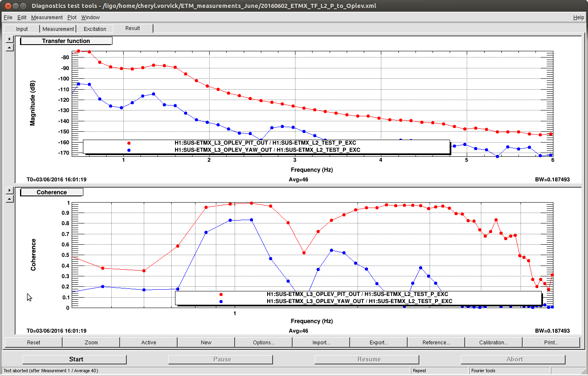Image resolution: width=588 pixels, height=376 pixels.
Task: Start the measurement
Action: 75,359
